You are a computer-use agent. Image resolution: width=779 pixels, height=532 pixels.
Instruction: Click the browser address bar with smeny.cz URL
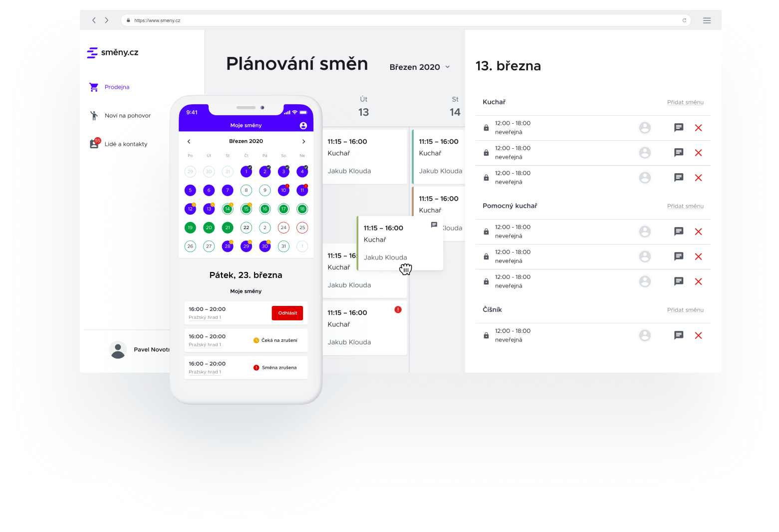click(405, 20)
